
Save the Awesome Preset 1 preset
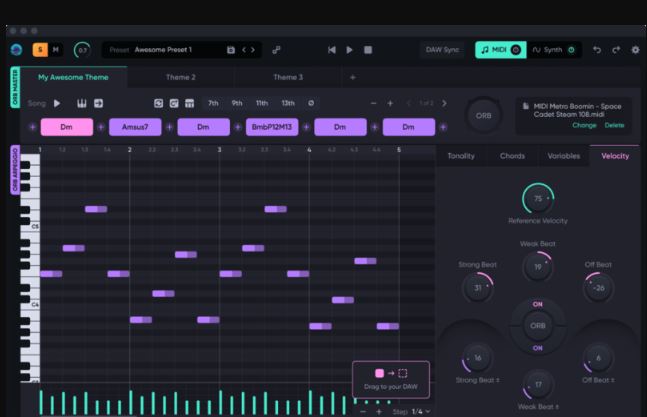[x=231, y=50]
